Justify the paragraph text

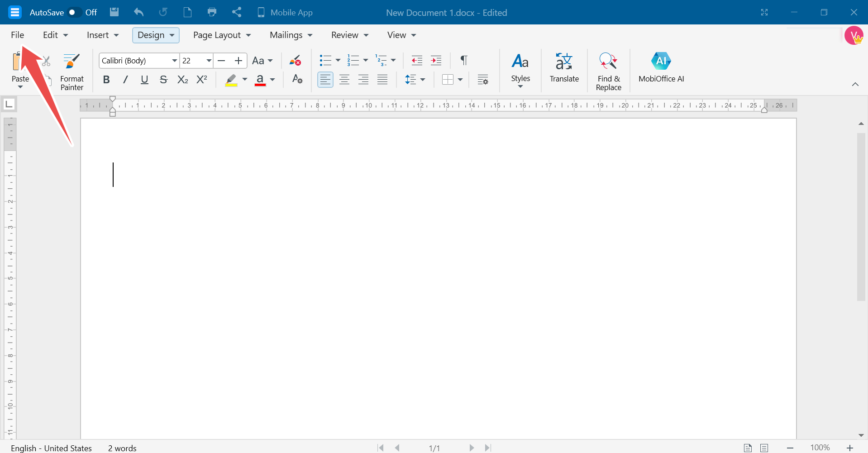coord(382,80)
